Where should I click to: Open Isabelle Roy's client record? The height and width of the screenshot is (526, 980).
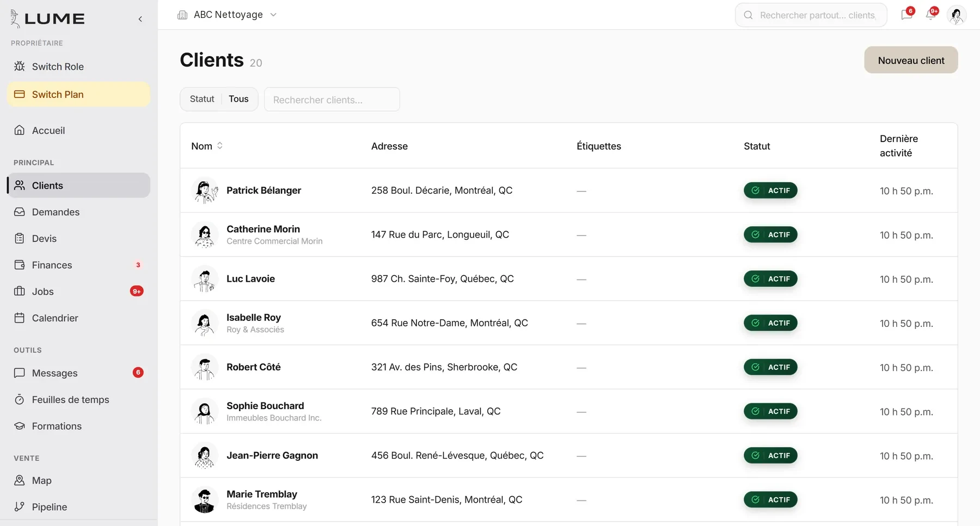click(568, 323)
